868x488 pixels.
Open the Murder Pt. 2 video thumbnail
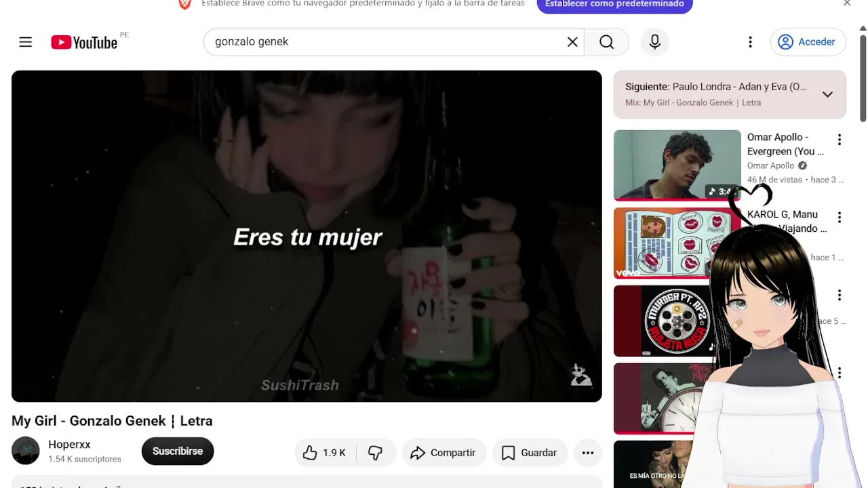coord(665,321)
